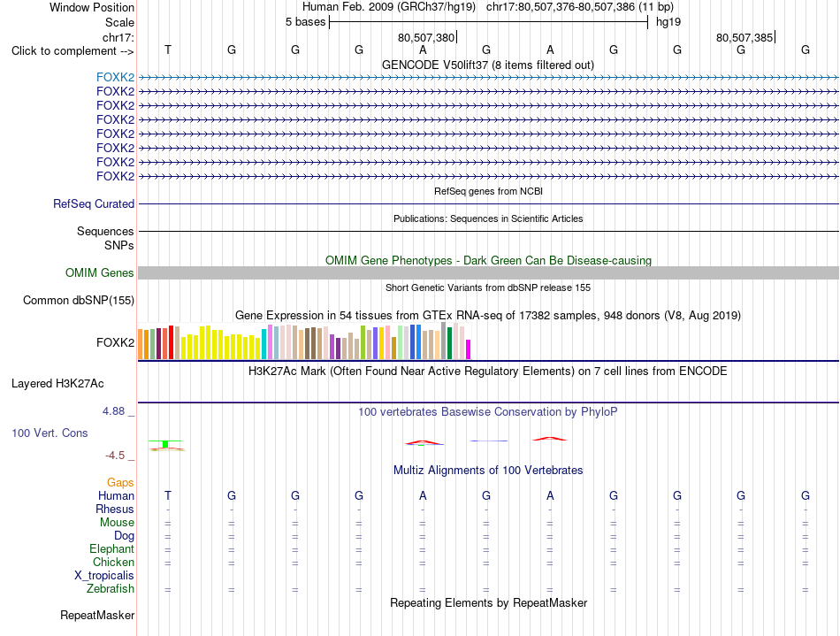Open 'Repeating Elements by RepeatMasker' track title
Viewport: 840px width, 636px height.
click(x=488, y=602)
